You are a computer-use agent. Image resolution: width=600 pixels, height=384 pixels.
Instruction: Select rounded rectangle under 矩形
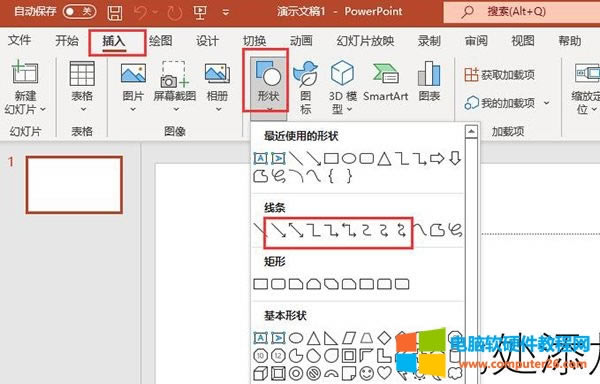[278, 284]
